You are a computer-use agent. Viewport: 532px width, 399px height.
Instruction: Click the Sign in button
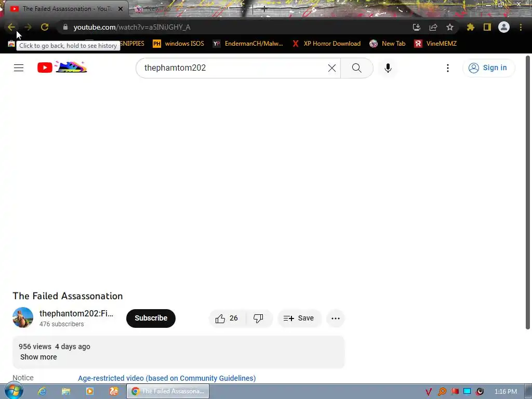488,68
